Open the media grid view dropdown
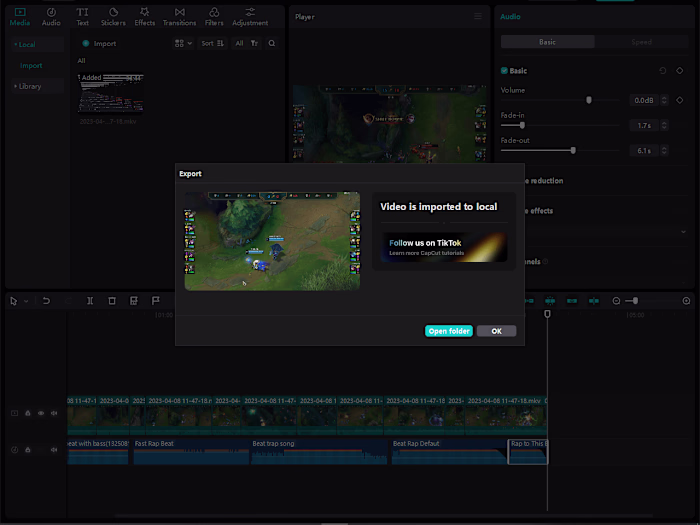The height and width of the screenshot is (525, 700). [182, 44]
